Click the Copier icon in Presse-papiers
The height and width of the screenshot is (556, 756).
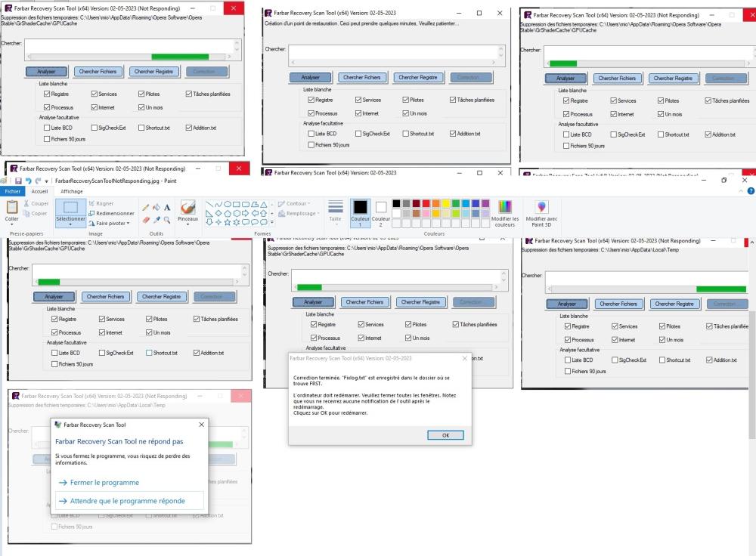[x=26, y=214]
